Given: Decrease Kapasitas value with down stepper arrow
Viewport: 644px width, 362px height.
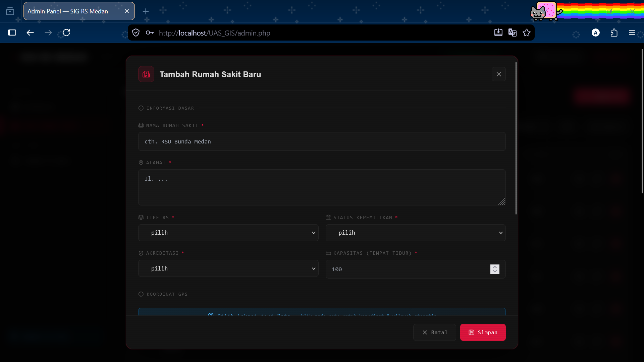Looking at the screenshot, I should 495,271.
